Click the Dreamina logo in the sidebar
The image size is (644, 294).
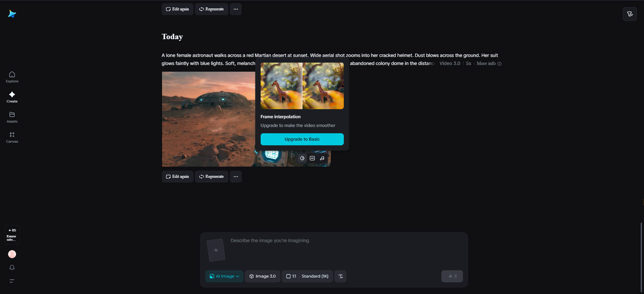(12, 14)
